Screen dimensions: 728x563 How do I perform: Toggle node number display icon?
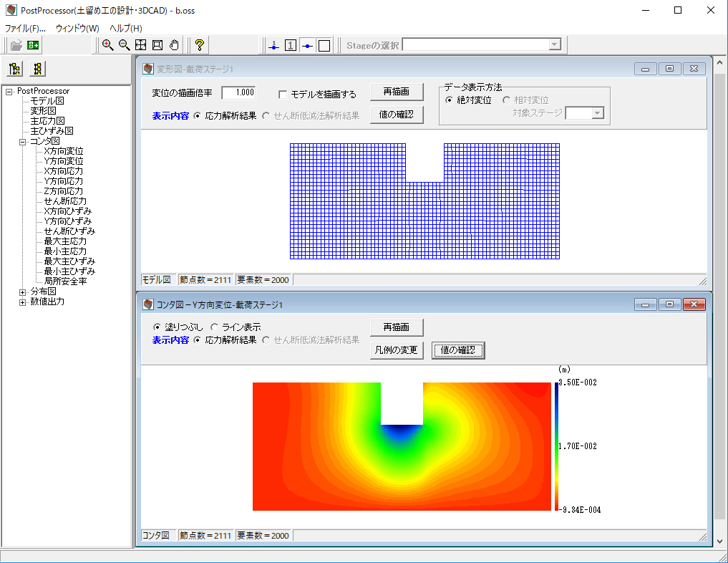274,46
